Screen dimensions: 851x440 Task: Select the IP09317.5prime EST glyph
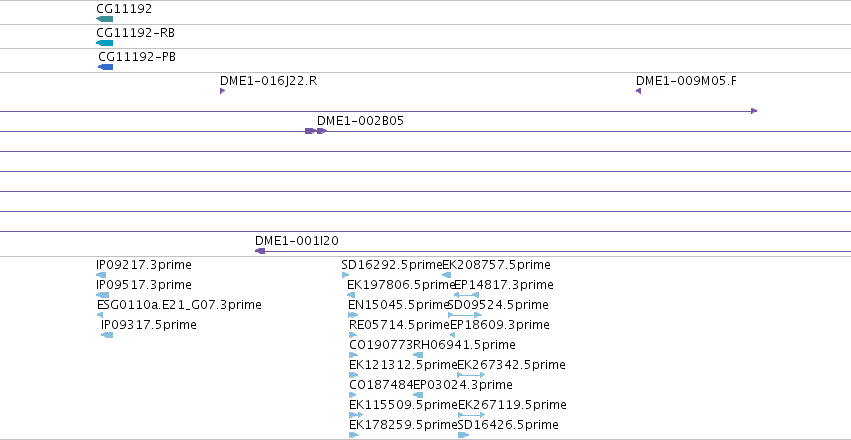tap(107, 335)
